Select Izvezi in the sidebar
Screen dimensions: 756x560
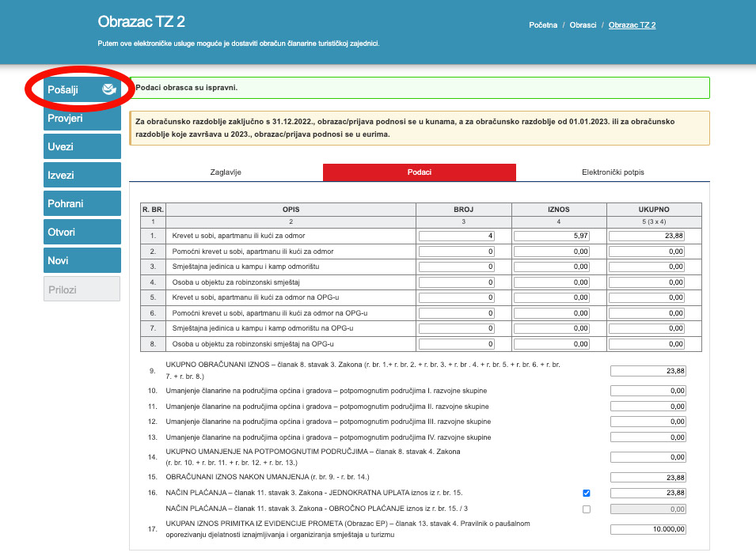[x=82, y=175]
